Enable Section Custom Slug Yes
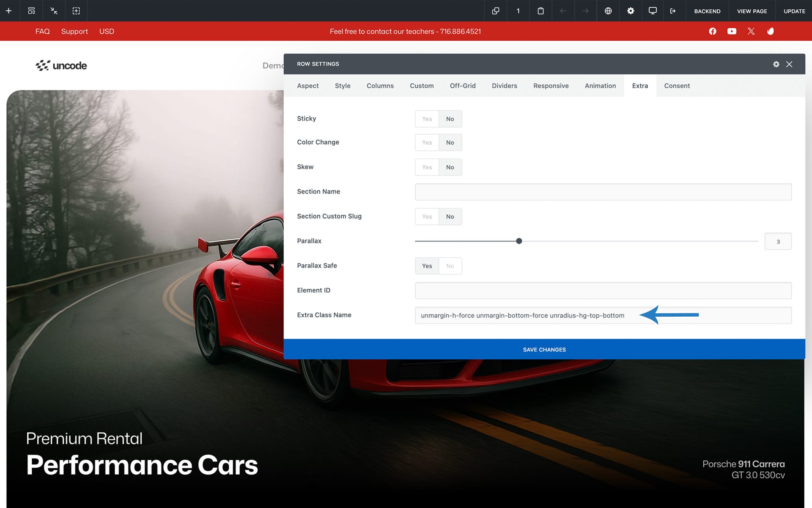Screen dimensions: 812x508 click(x=427, y=217)
